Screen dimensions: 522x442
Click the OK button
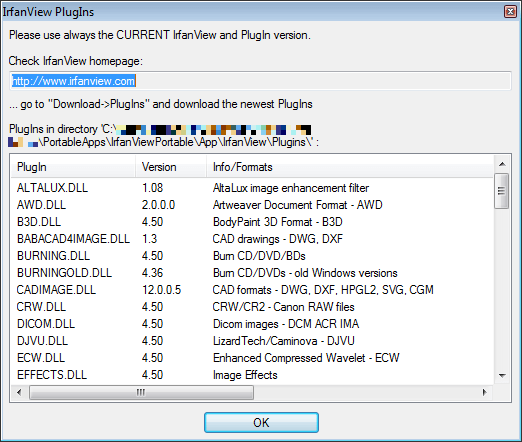click(261, 422)
